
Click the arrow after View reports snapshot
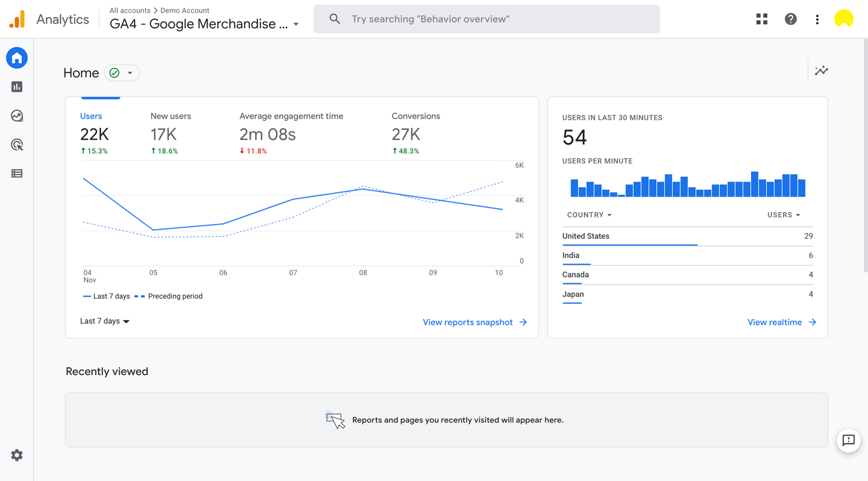[523, 322]
